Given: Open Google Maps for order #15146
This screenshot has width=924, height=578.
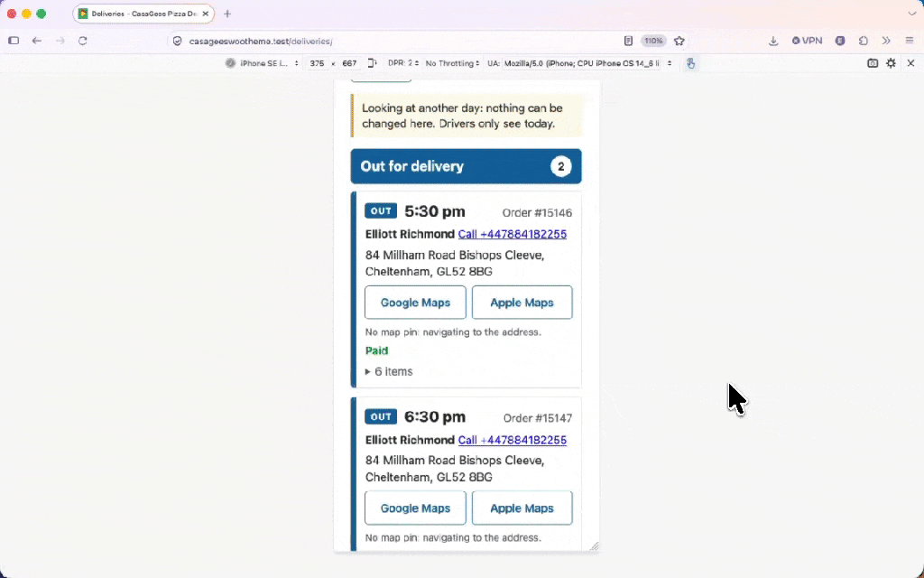Looking at the screenshot, I should (x=415, y=303).
